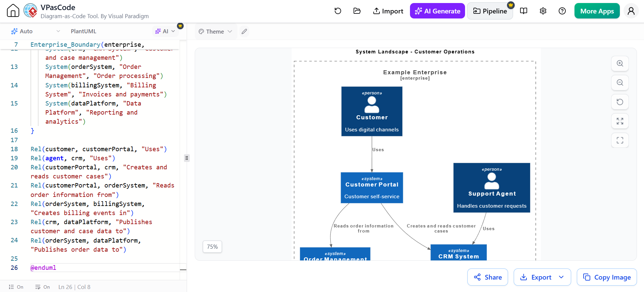Screen dimensions: 644x292
Task: Click Rel(customer, customerPortal, "Uses") line
Action: click(99, 149)
